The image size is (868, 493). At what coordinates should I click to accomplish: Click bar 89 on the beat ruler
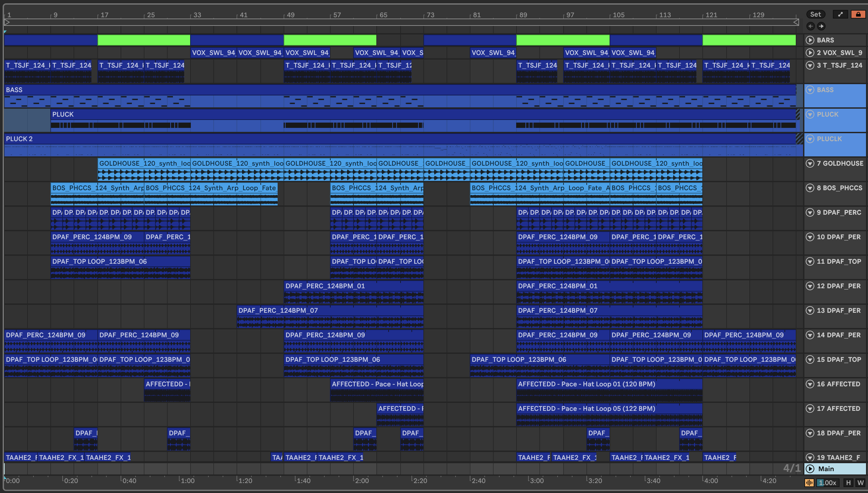click(x=523, y=15)
